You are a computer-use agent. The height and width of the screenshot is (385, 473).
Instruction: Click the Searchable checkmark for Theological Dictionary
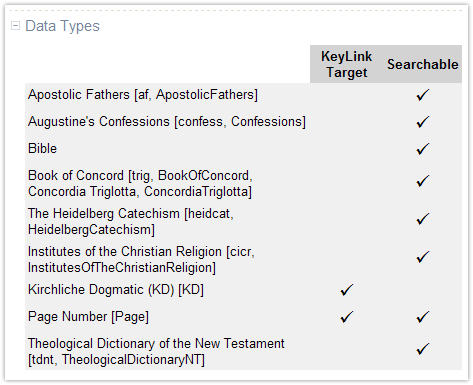[423, 349]
